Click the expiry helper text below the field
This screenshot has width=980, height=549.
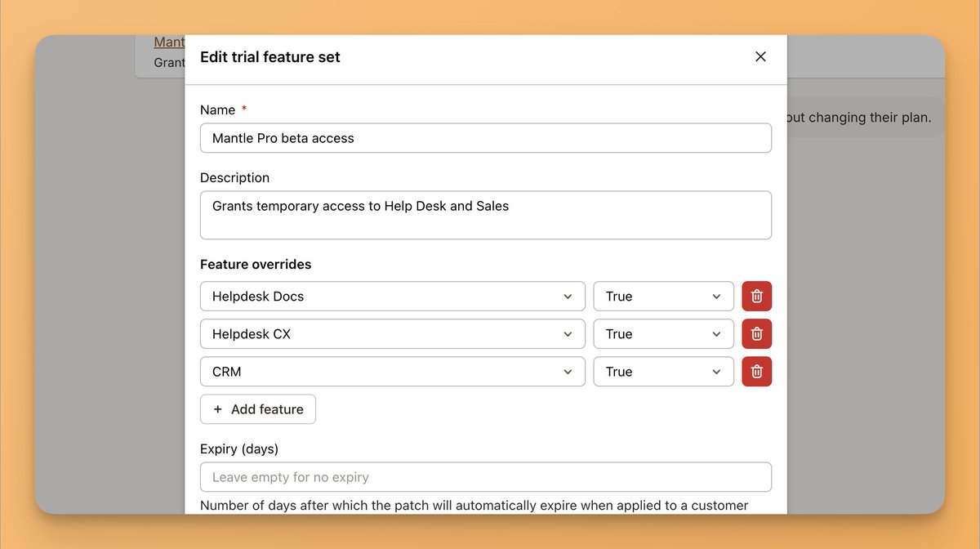pos(474,506)
